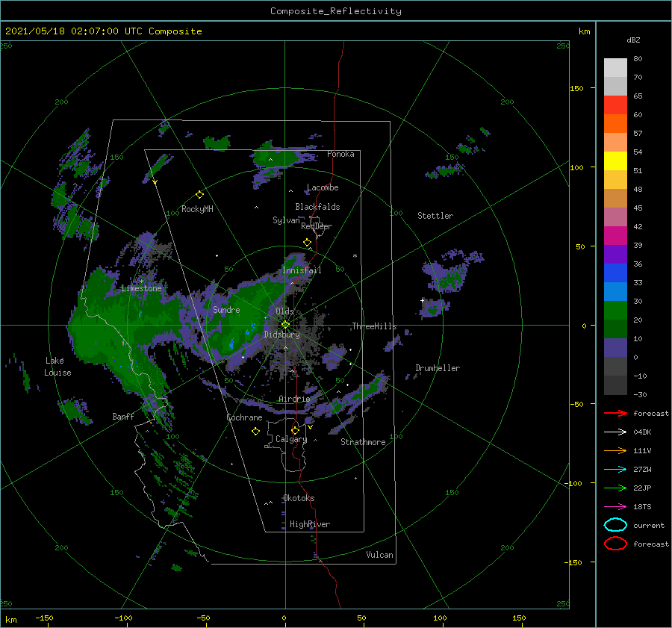
Task: Click the dBZ legend heading
Action: tap(633, 40)
